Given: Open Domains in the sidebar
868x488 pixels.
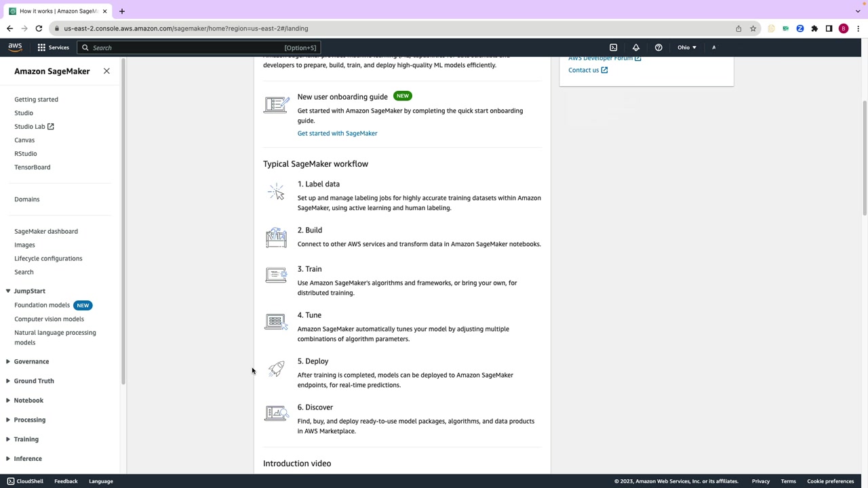Looking at the screenshot, I should point(27,199).
